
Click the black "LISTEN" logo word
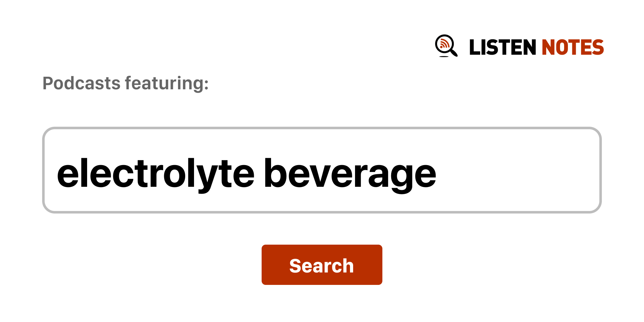tap(502, 47)
